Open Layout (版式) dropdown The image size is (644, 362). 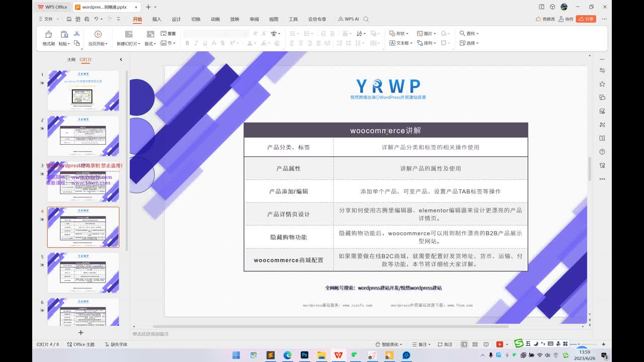(x=150, y=44)
